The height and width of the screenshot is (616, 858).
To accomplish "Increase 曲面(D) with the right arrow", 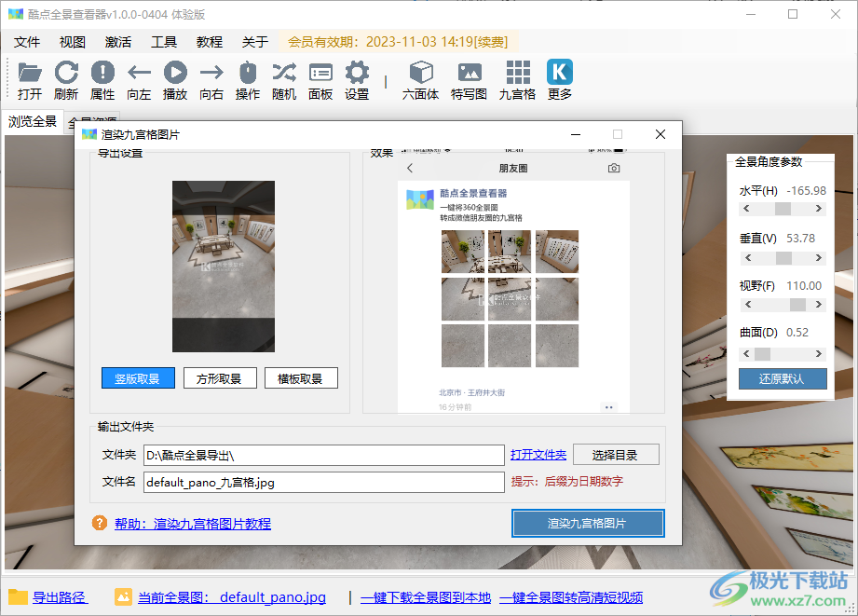I will click(819, 354).
